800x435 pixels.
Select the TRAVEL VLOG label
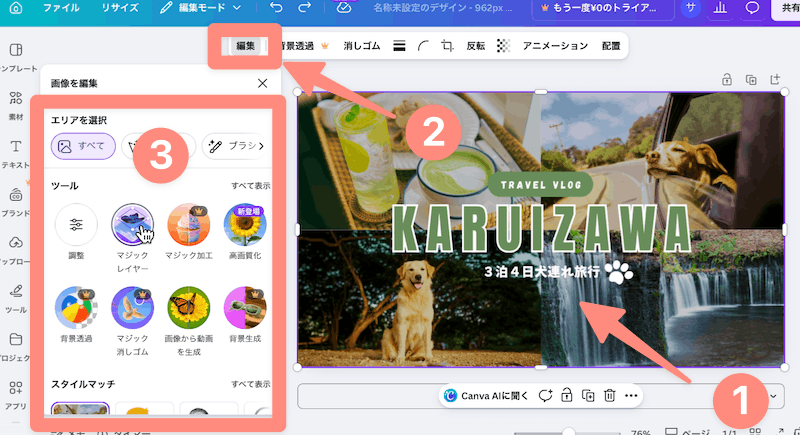[x=541, y=185]
